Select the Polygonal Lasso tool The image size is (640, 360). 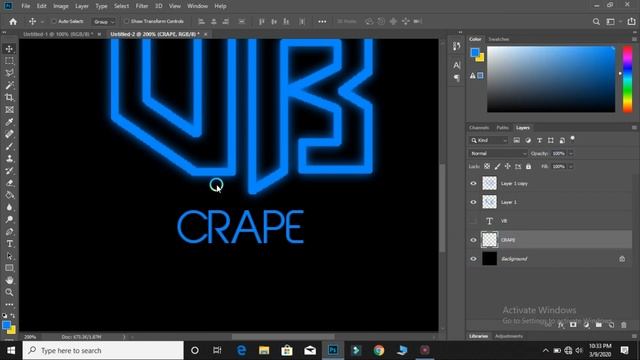click(x=9, y=73)
